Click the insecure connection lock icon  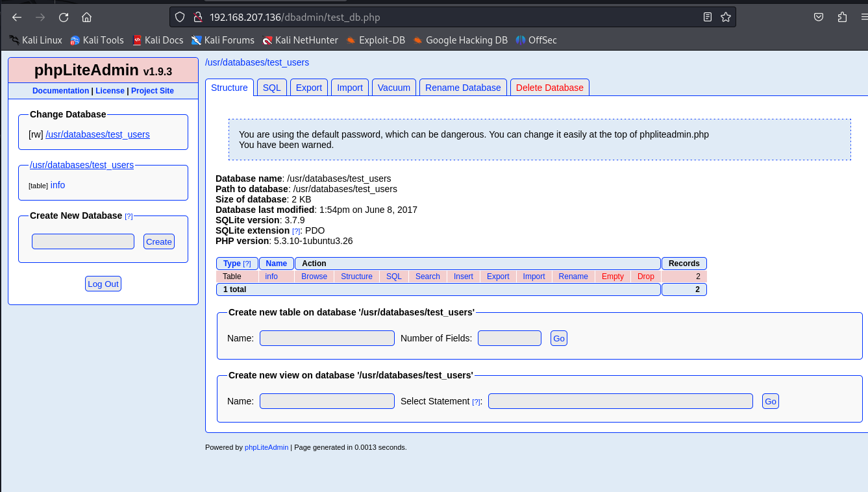coord(198,17)
